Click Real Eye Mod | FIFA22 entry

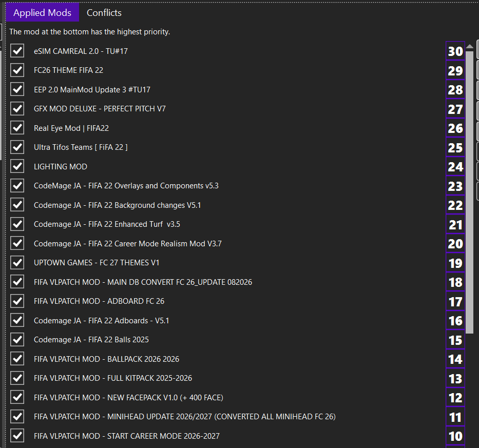71,128
